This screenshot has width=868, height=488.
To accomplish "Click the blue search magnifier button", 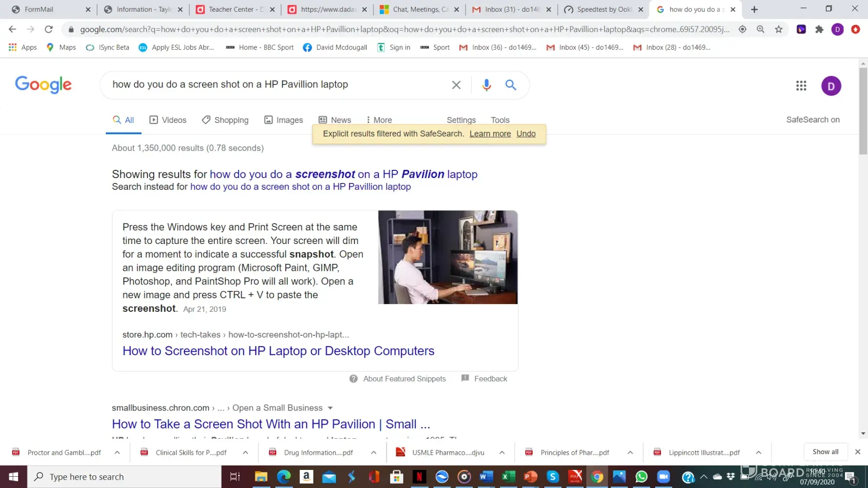I will pyautogui.click(x=511, y=85).
